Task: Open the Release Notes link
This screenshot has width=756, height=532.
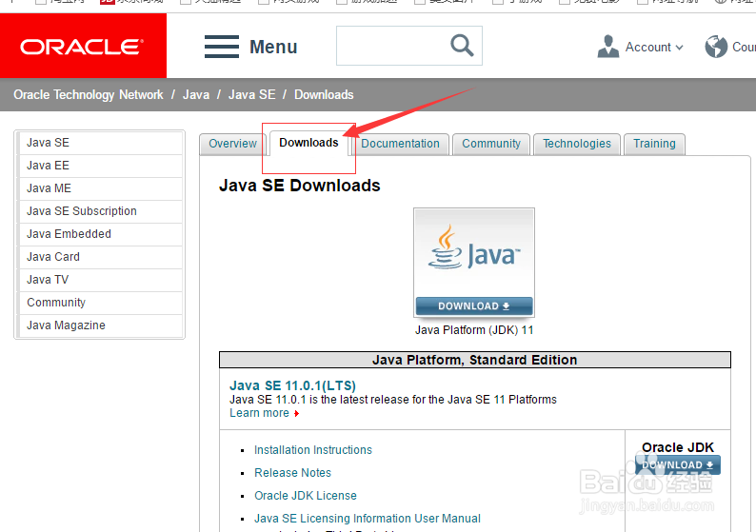Action: [x=292, y=473]
